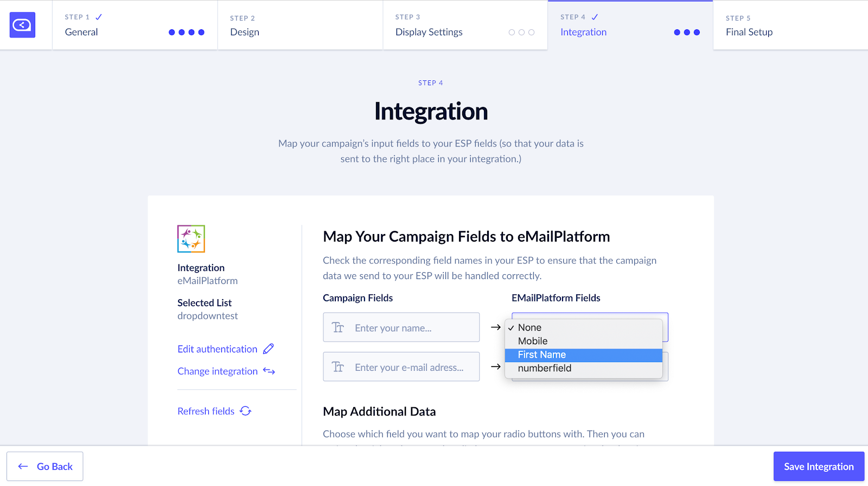The width and height of the screenshot is (868, 486).
Task: Click the Change integration link
Action: pos(218,371)
